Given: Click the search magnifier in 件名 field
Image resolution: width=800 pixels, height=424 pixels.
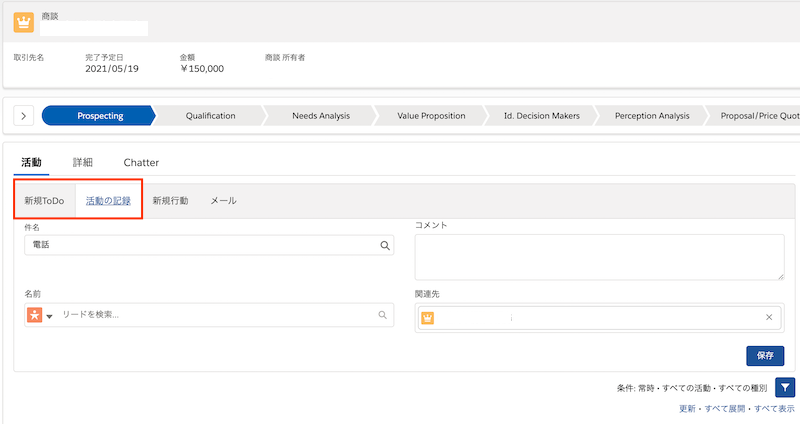Looking at the screenshot, I should pos(384,245).
